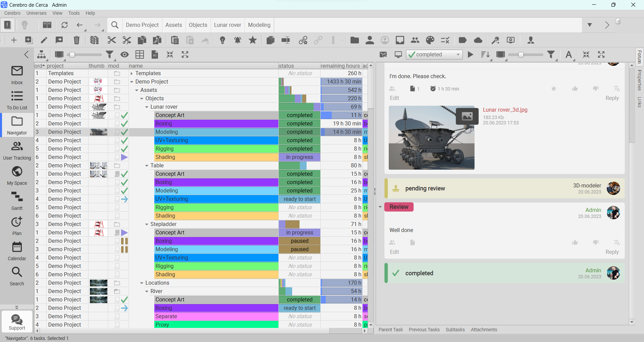Open the Search sidebar section
The height and width of the screenshot is (342, 644).
coord(17,276)
